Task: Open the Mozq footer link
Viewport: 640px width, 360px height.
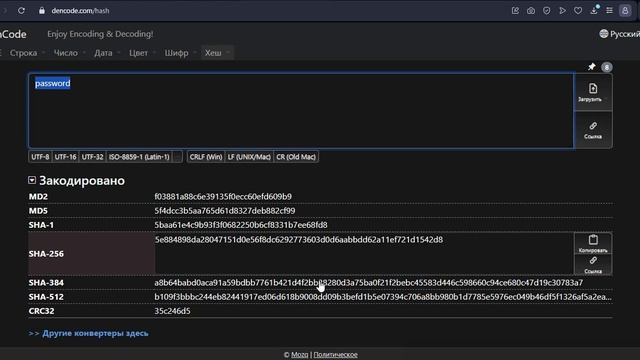Action: (x=300, y=355)
